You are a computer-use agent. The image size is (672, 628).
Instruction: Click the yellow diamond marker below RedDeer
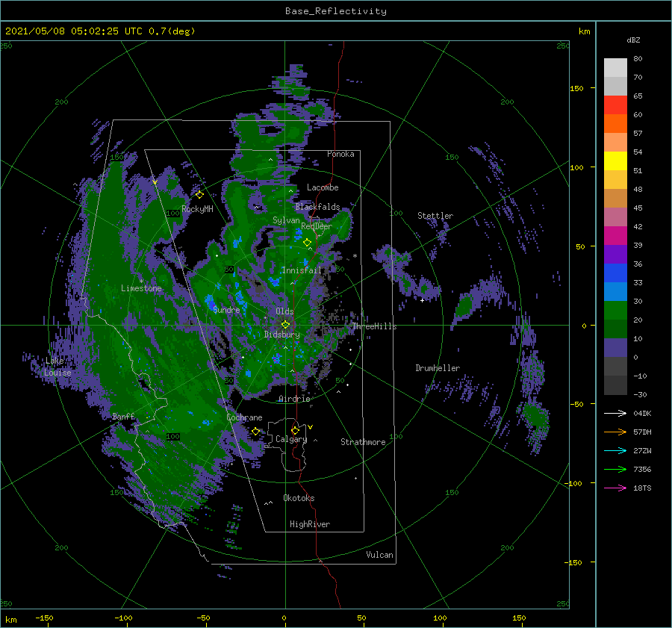(x=308, y=243)
